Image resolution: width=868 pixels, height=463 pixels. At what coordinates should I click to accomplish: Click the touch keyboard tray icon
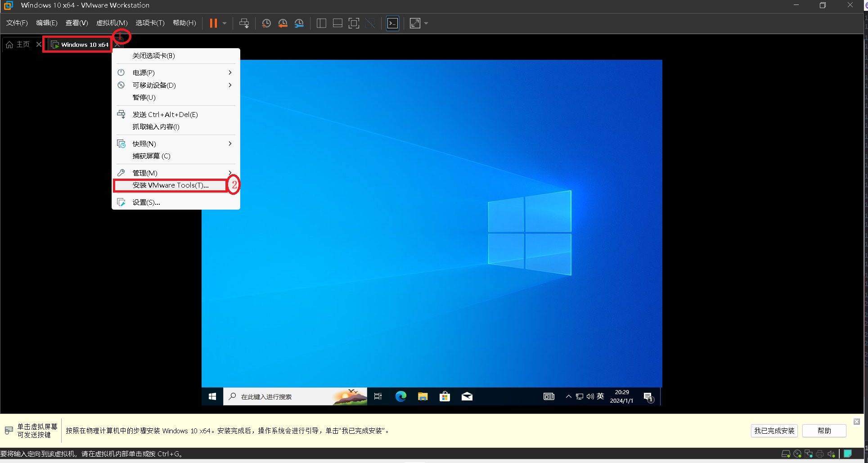coord(549,396)
